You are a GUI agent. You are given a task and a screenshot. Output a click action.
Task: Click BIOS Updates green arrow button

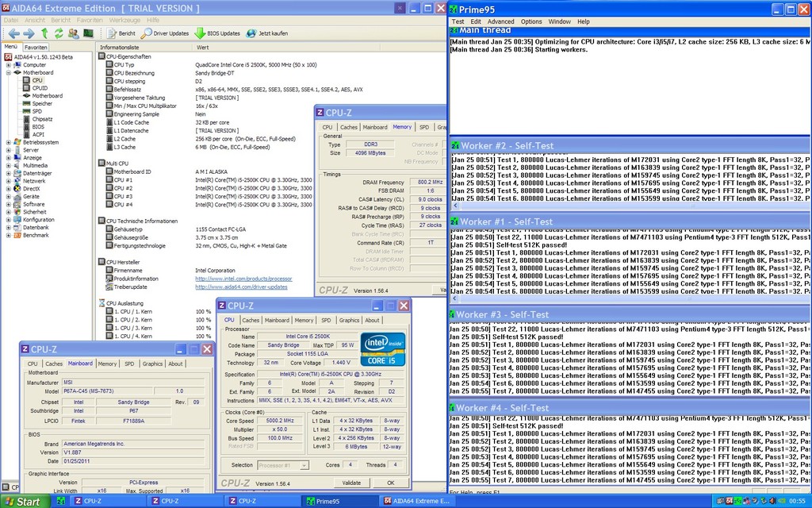coord(217,33)
